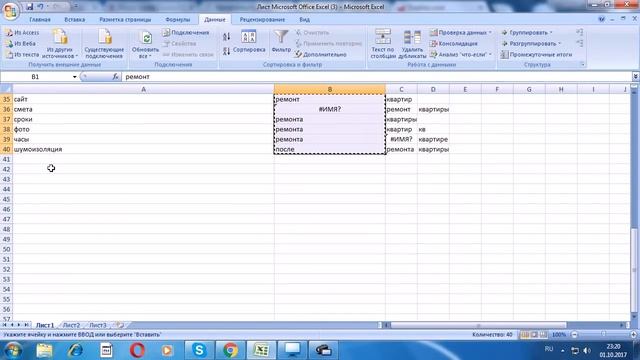Open the View (Вид) tab
This screenshot has height=360, width=640.
coord(304,20)
